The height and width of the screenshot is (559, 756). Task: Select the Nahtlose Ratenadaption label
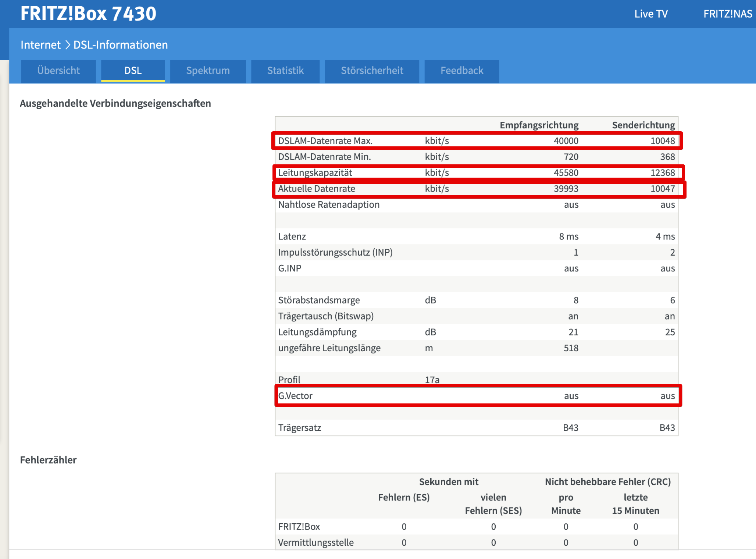coord(329,205)
